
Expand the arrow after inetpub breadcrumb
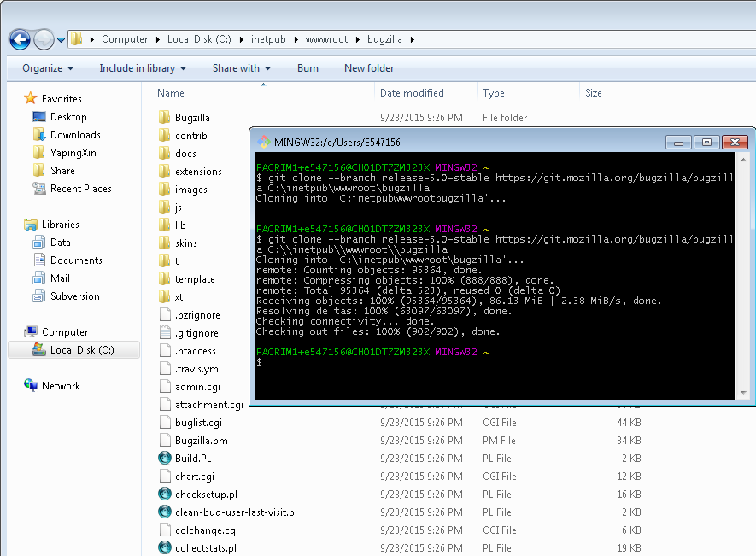point(296,39)
